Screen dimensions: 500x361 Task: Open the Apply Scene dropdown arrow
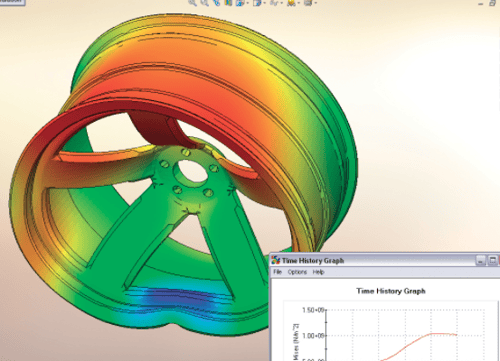[299, 3]
